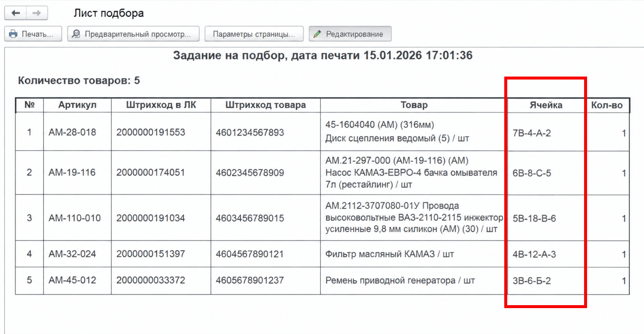Select article cell AM-32-024
The height and width of the screenshot is (334, 644).
tap(77, 254)
